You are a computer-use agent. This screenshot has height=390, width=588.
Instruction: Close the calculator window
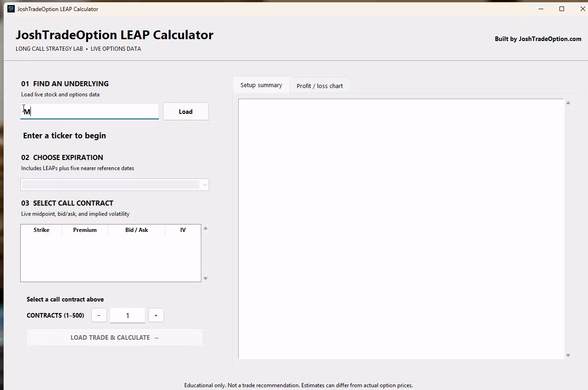pos(582,9)
